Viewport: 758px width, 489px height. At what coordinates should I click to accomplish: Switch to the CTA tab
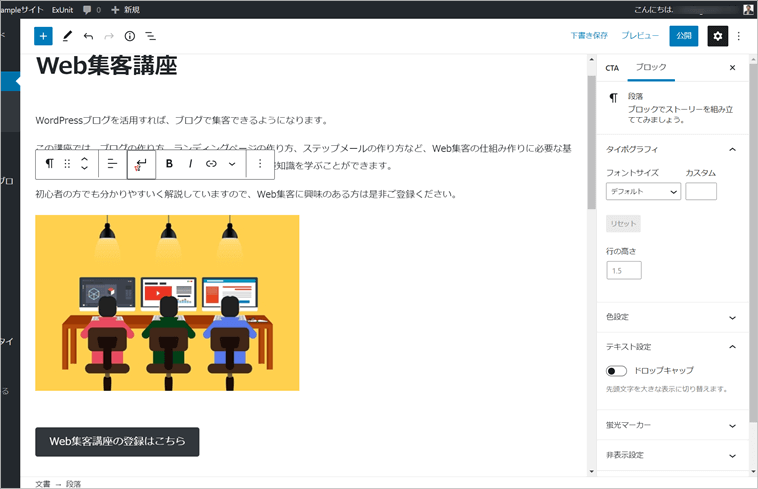tap(612, 68)
